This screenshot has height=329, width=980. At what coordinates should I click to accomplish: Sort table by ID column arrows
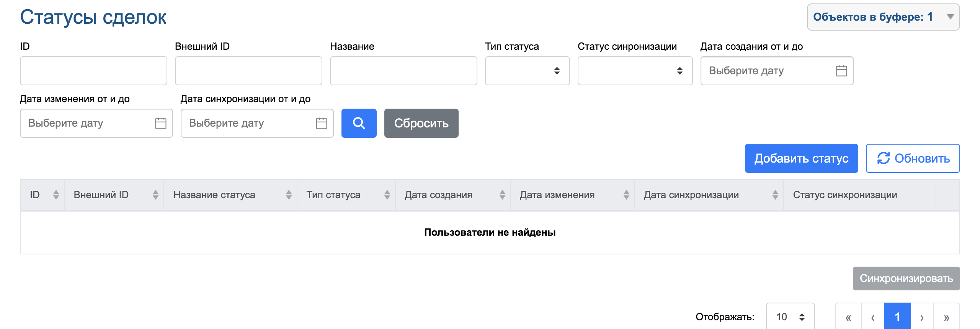[x=56, y=195]
